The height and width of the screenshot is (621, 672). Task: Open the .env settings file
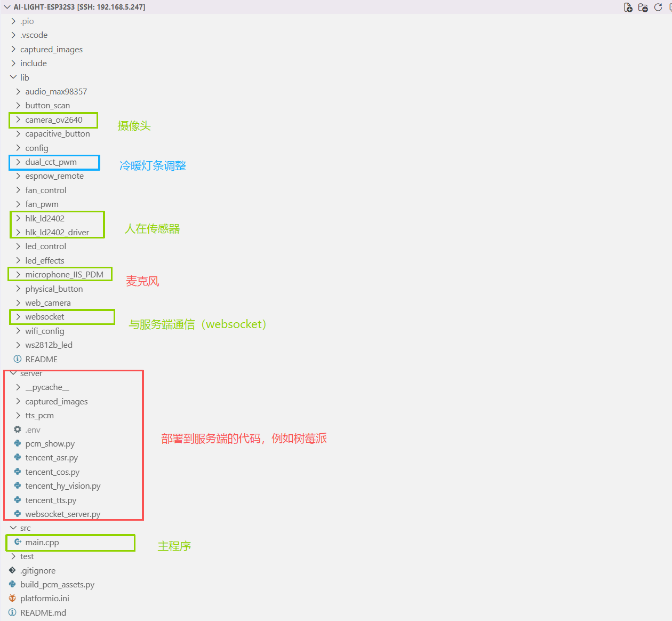[x=33, y=429]
